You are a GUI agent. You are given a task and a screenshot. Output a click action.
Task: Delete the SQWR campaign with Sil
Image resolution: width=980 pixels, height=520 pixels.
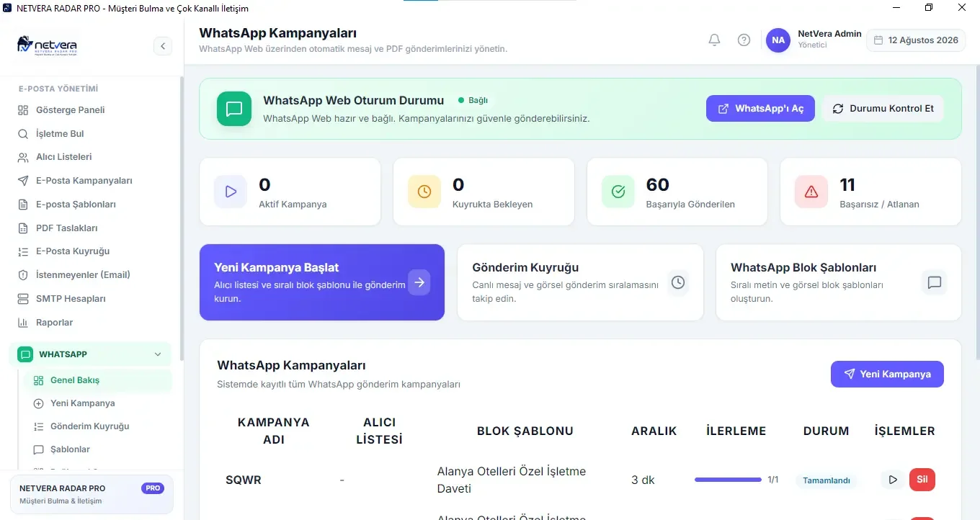tap(922, 480)
